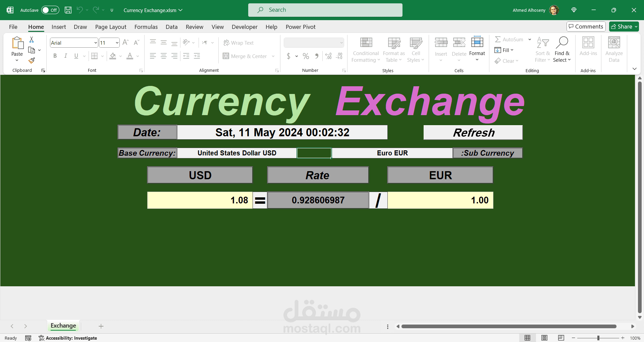Screen dimensions: 644x342
Task: Click the Cut scissors icon
Action: (x=32, y=40)
